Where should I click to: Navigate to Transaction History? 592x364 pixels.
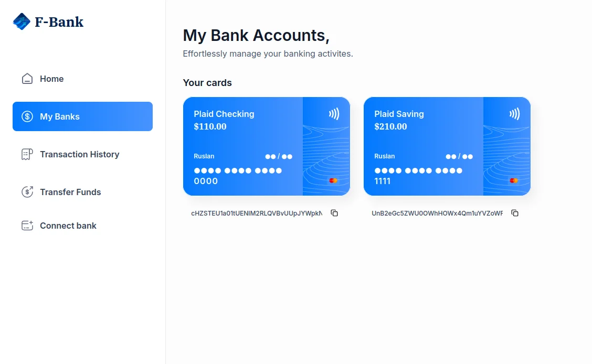coord(79,154)
